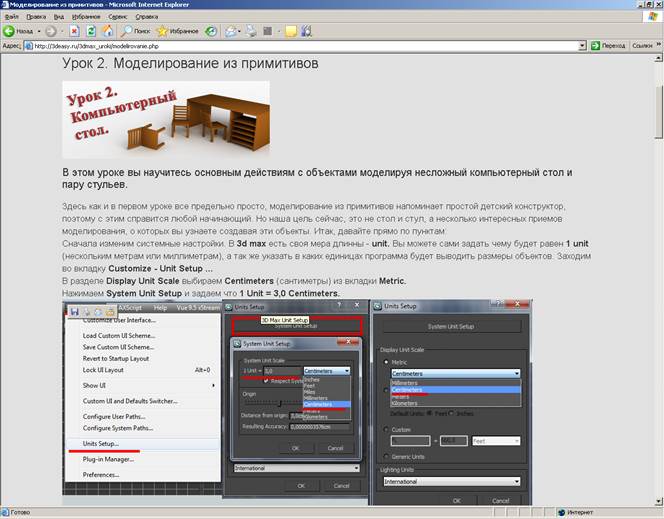
Task: Click the scrollbar up arrow
Action: point(659,58)
